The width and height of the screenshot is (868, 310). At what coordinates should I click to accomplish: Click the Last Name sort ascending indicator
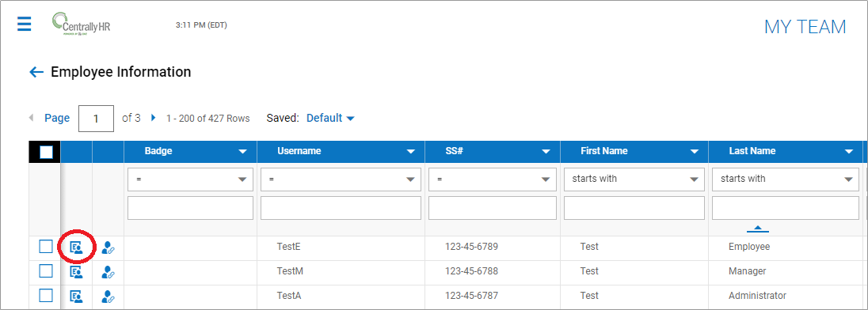(757, 229)
